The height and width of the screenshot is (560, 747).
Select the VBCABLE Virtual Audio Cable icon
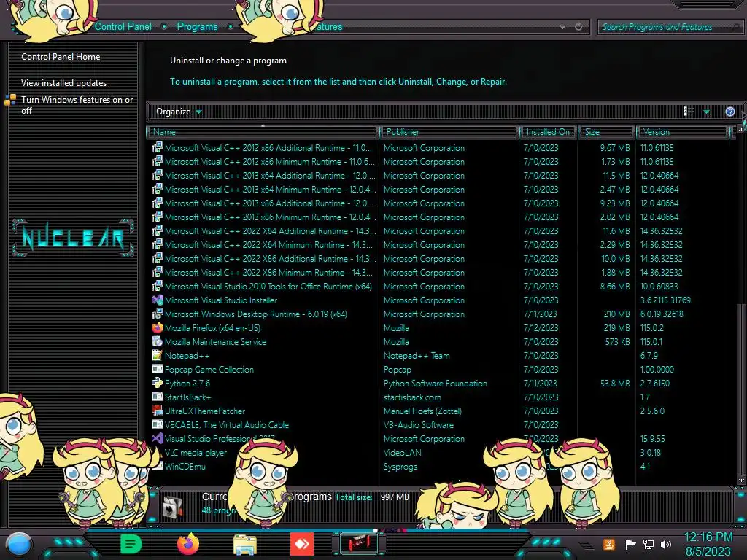point(158,424)
